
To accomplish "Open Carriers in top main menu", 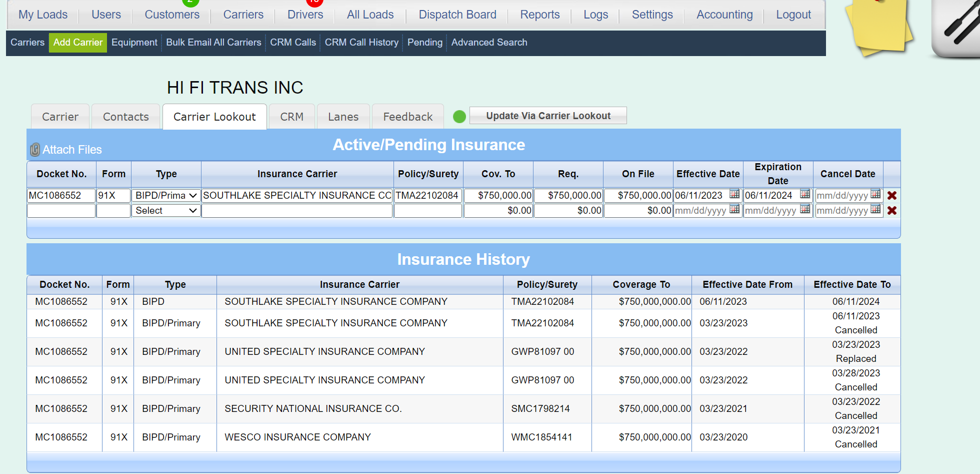I will [243, 15].
